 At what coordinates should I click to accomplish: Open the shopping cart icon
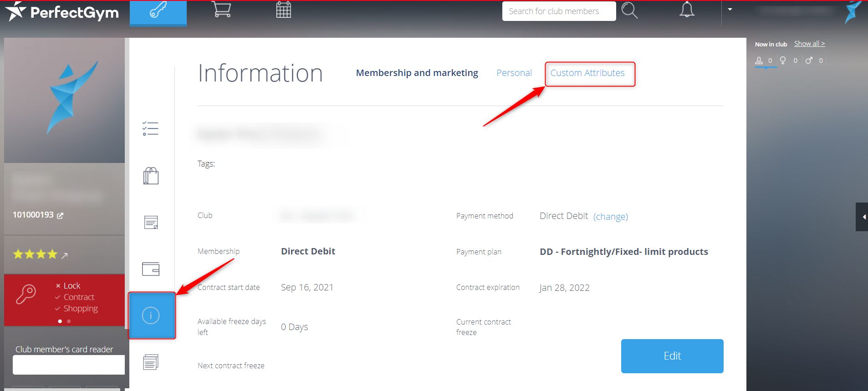tap(221, 10)
